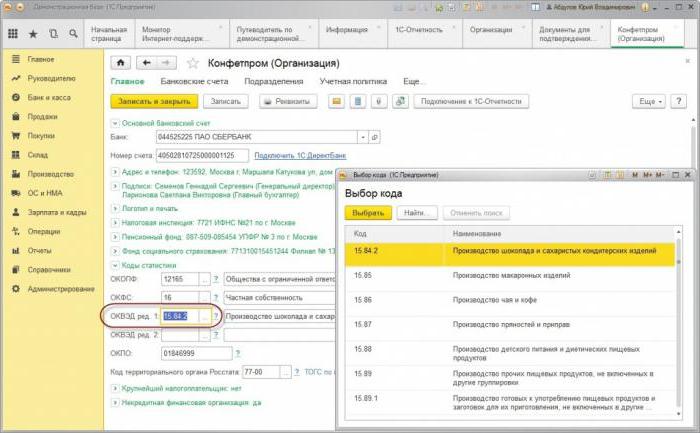The width and height of the screenshot is (700, 433).
Task: Click the icon left of Подключение к 1С-Отчетности
Action: (400, 101)
